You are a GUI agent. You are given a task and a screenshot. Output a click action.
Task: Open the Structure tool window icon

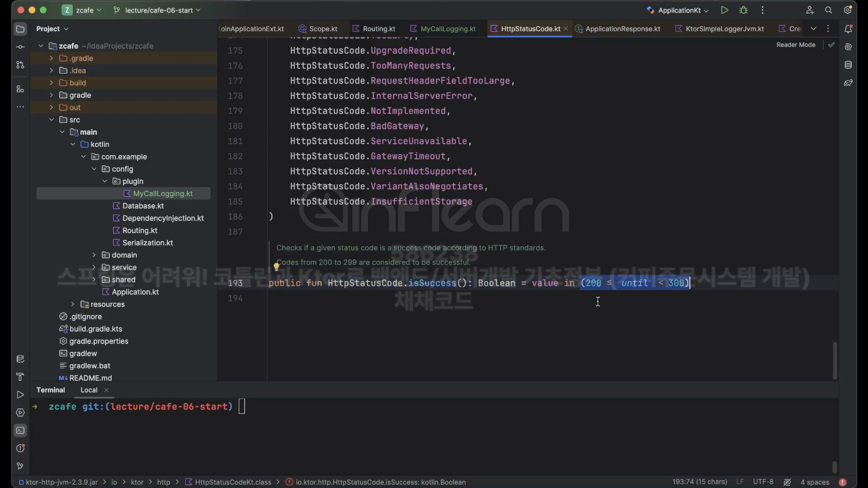(20, 89)
